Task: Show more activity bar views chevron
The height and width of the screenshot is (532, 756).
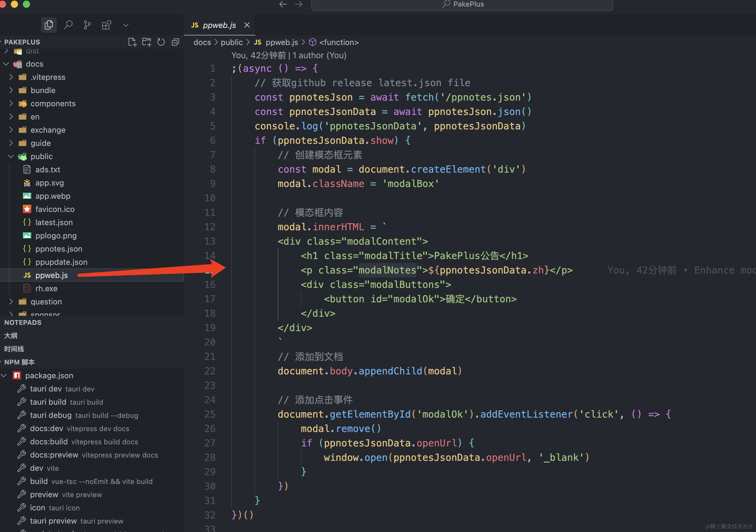Action: (x=126, y=25)
